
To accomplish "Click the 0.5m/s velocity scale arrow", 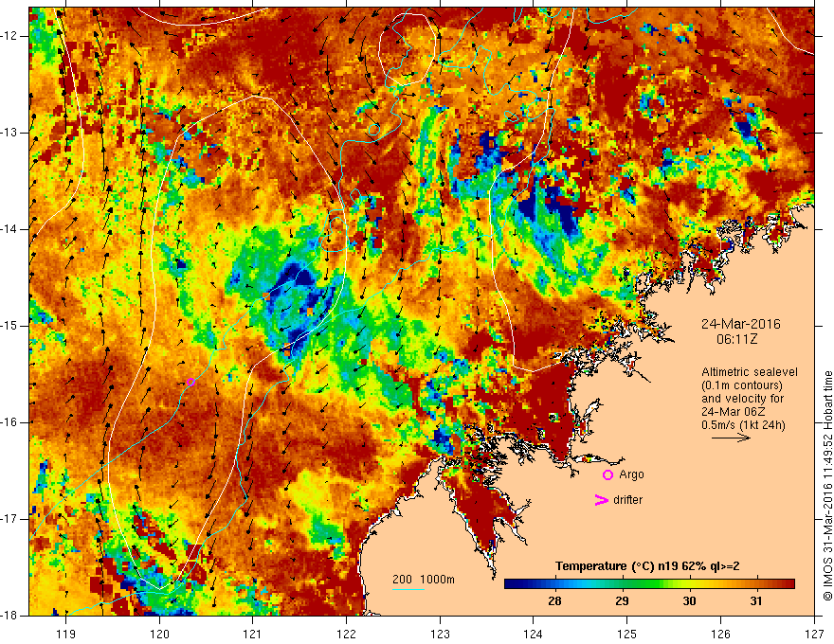I will [x=731, y=438].
